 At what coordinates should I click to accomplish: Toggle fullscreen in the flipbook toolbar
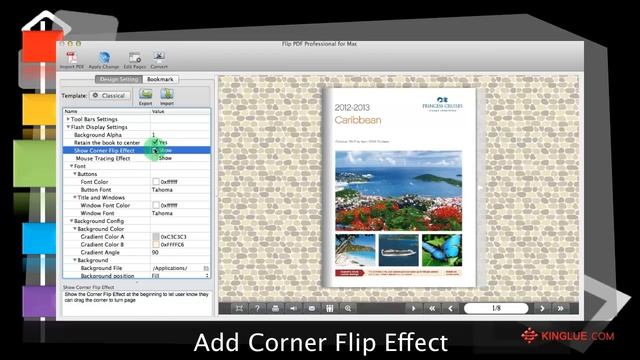[239, 309]
